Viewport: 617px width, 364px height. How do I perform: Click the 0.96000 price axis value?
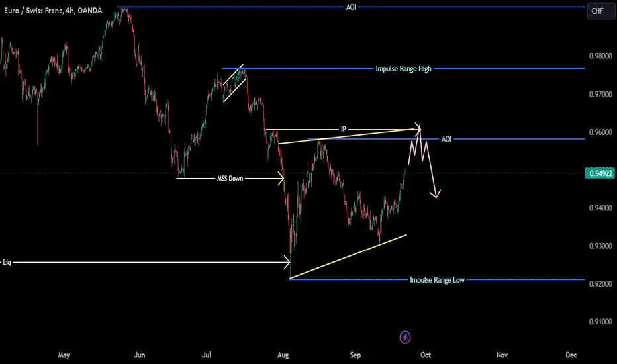[x=600, y=132]
